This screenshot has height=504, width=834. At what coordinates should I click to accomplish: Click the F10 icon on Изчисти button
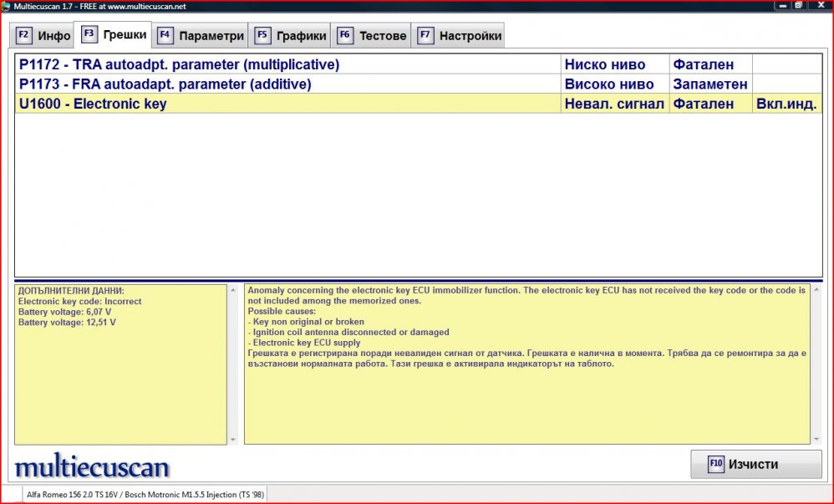(x=715, y=465)
